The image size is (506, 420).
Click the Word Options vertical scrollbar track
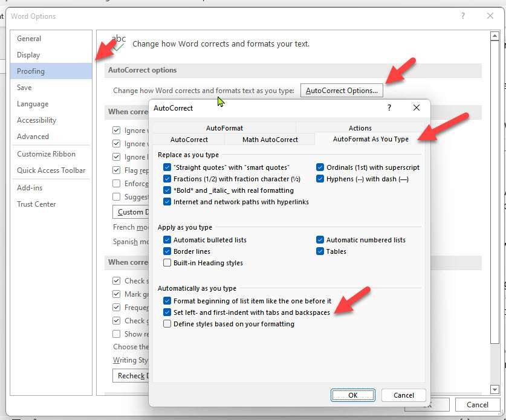click(x=495, y=364)
